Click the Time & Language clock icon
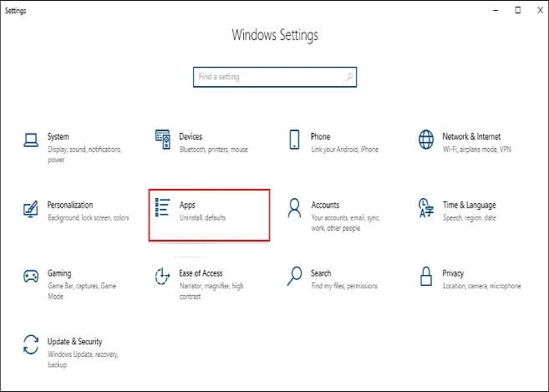The height and width of the screenshot is (392, 549). click(426, 208)
